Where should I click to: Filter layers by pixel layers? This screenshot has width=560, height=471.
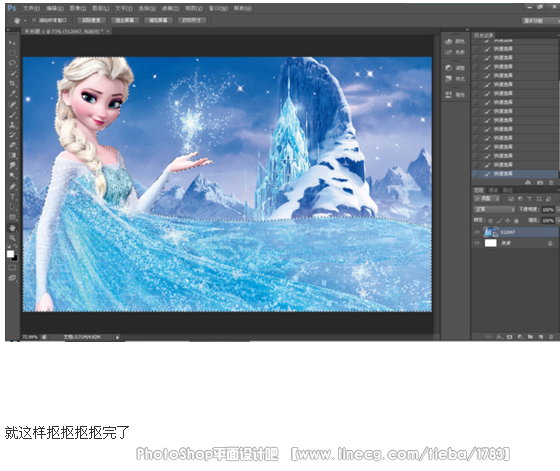pyautogui.click(x=511, y=199)
